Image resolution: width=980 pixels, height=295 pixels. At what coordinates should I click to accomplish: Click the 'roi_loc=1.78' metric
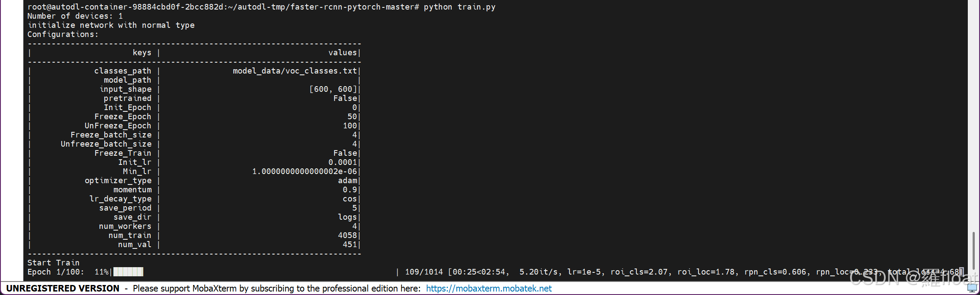[x=706, y=272]
